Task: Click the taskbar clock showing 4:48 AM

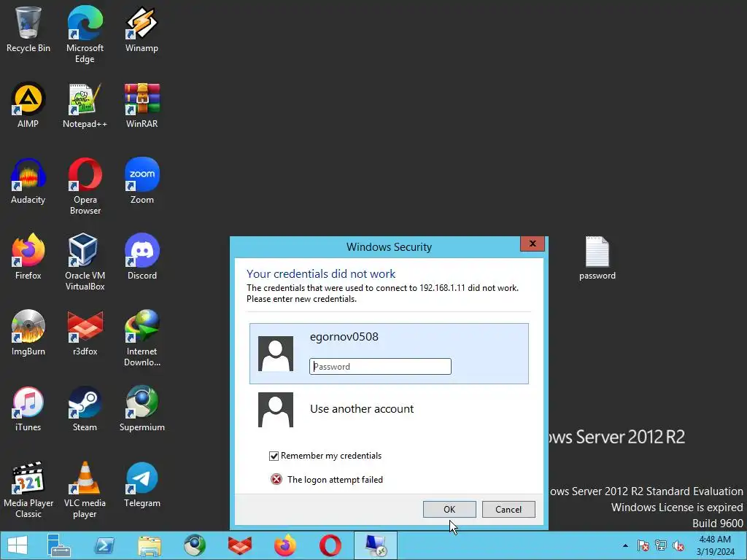Action: [715, 545]
